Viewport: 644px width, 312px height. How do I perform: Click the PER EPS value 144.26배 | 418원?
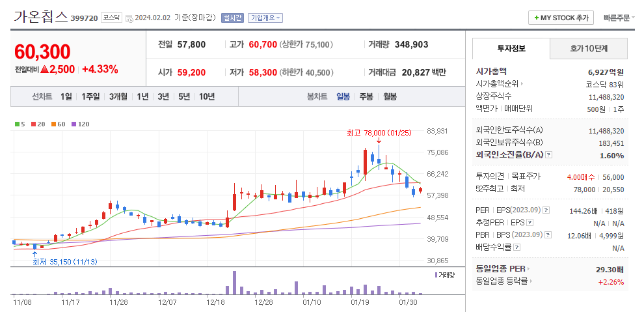597,211
